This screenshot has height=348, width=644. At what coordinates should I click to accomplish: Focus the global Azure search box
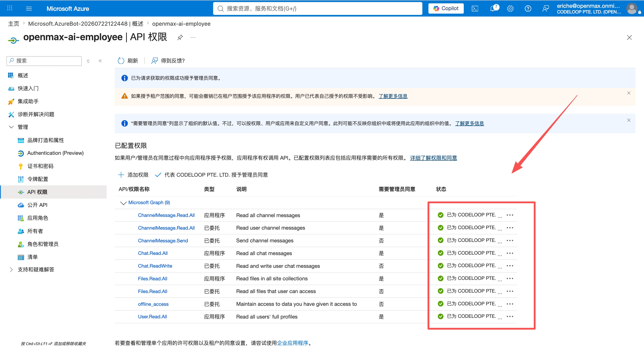[x=318, y=8]
